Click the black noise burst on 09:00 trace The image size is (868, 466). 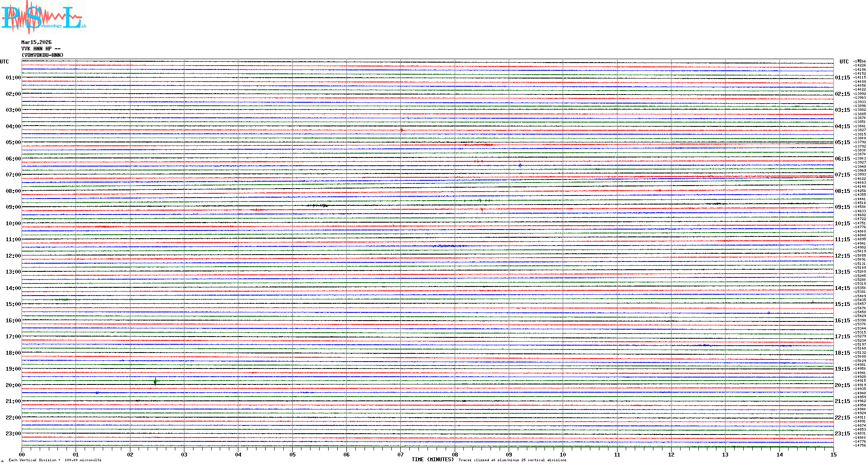pos(319,205)
